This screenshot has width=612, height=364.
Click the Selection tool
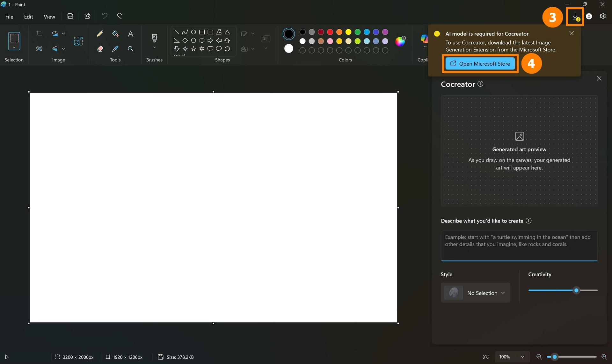pyautogui.click(x=14, y=40)
